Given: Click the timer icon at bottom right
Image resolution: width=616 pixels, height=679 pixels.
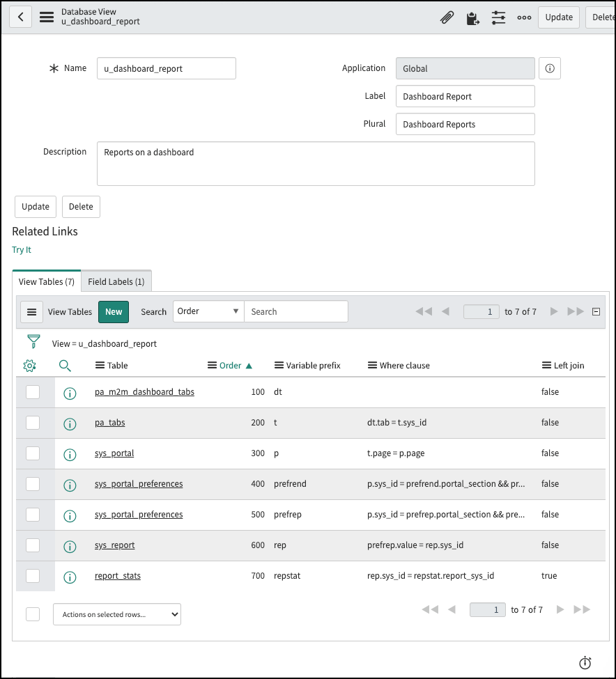Looking at the screenshot, I should tap(585, 663).
